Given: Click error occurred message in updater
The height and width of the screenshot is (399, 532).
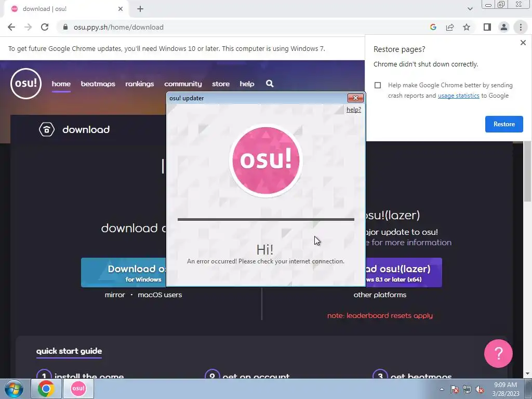Looking at the screenshot, I should (x=265, y=261).
